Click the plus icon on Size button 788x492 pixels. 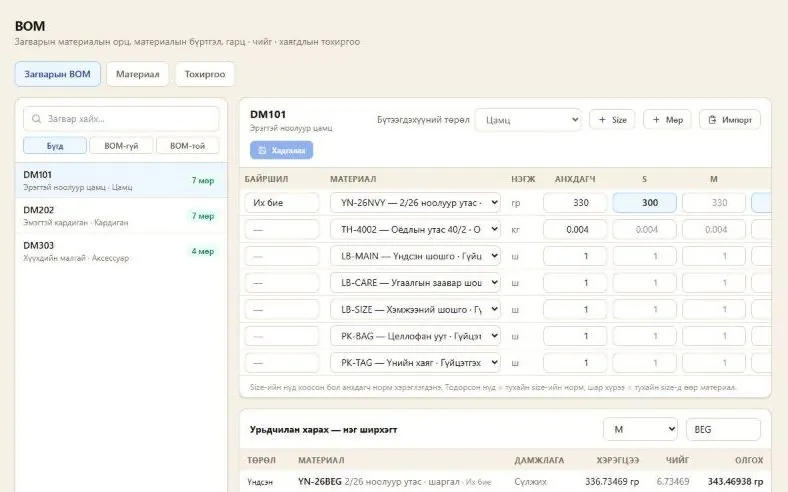pyautogui.click(x=602, y=120)
